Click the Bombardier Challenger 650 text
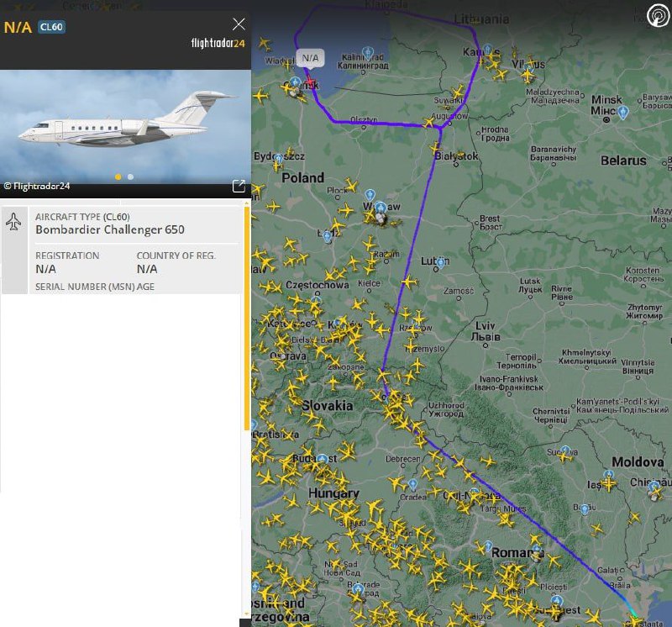Screen dimensions: 672x627 [x=110, y=229]
